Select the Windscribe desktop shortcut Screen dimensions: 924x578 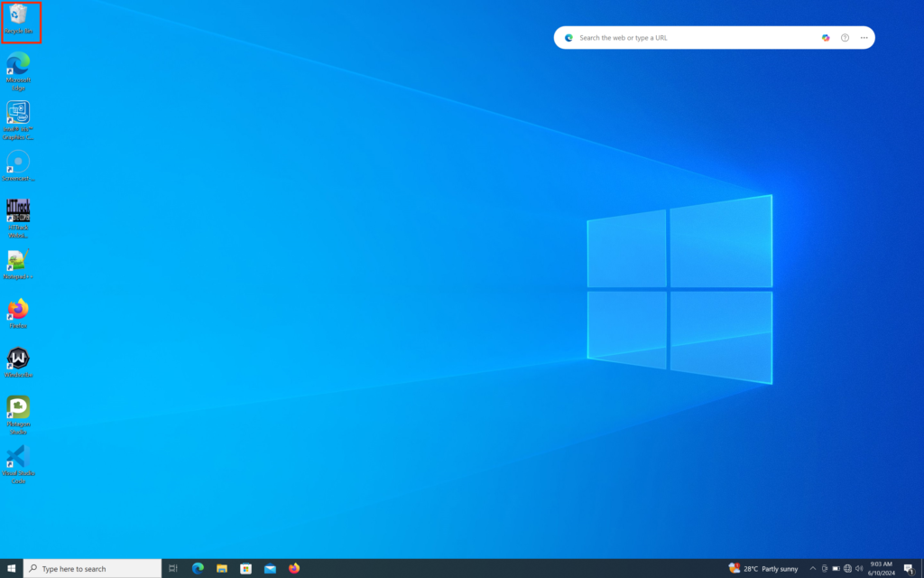(x=18, y=362)
